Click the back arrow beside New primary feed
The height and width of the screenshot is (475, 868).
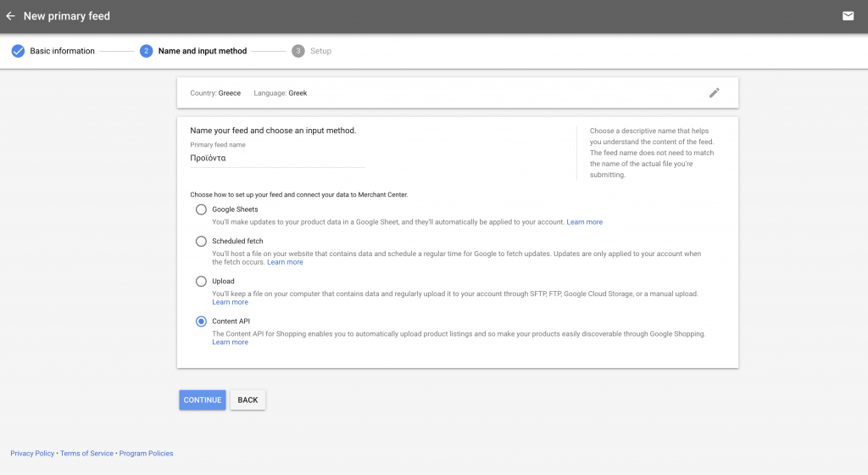tap(10, 16)
